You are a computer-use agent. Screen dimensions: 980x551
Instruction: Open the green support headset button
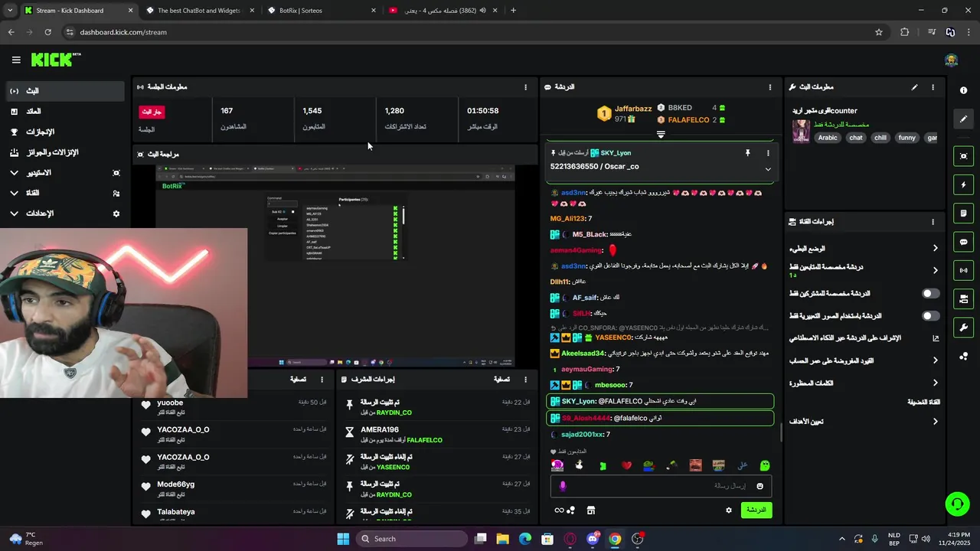(x=957, y=504)
